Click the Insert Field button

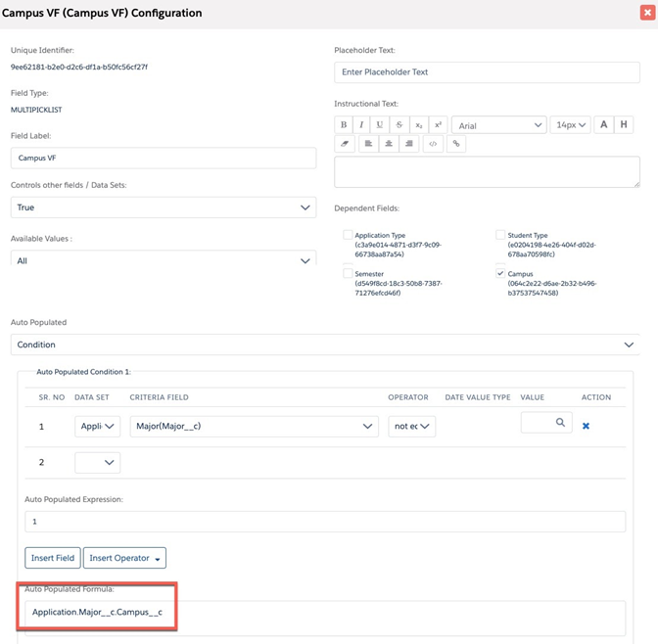[53, 558]
